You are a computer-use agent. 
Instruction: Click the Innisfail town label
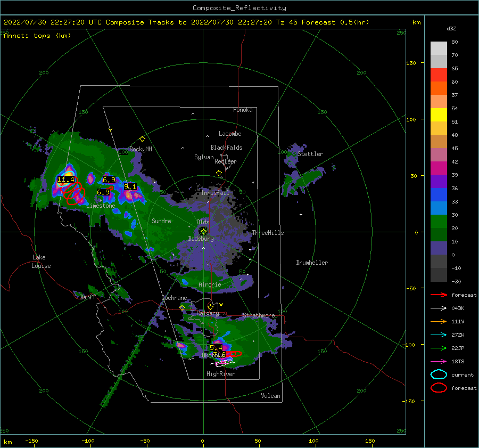(x=215, y=193)
